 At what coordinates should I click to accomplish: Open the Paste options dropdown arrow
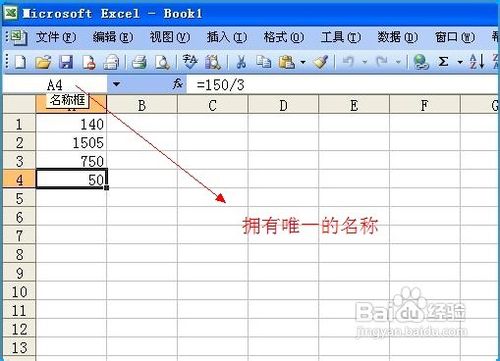click(303, 62)
